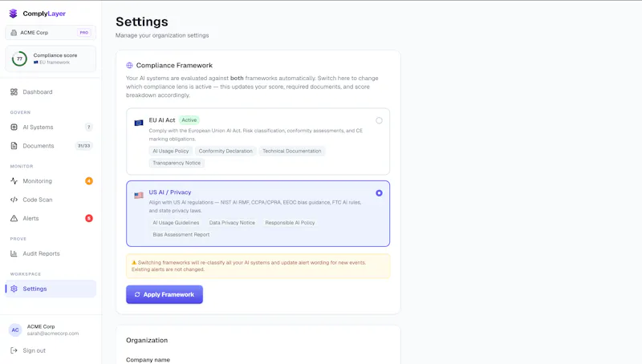Click the Sign out arrow icon
642x364 pixels.
click(x=14, y=350)
